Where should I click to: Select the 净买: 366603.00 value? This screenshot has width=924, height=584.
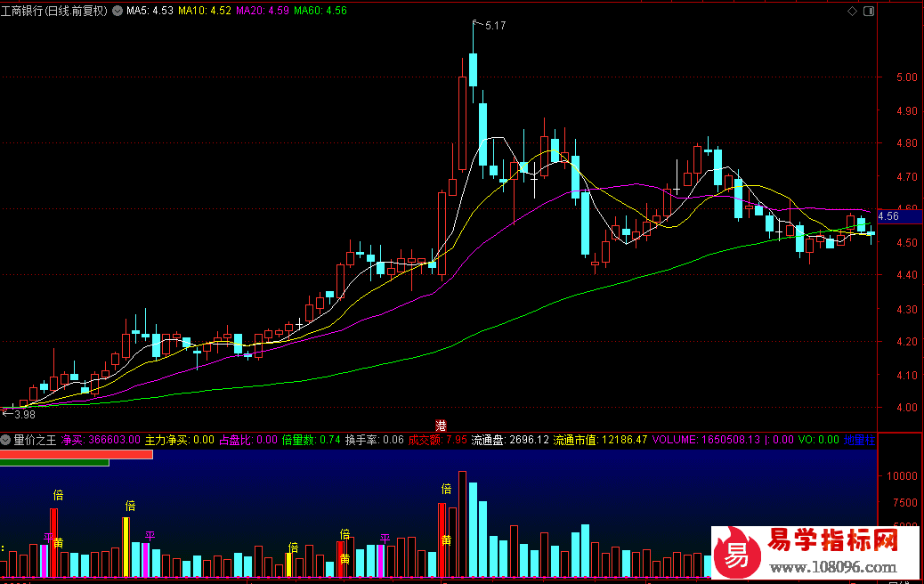pyautogui.click(x=101, y=440)
